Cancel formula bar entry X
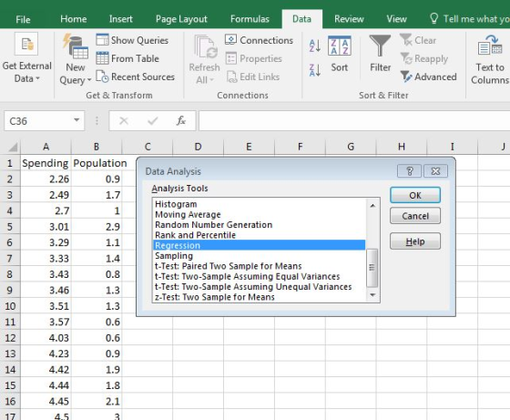The image size is (510, 420). (124, 121)
